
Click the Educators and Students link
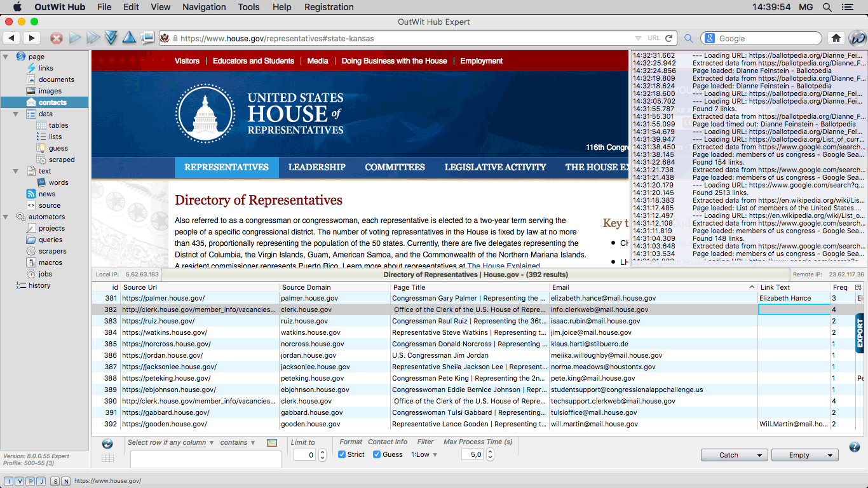pos(253,61)
